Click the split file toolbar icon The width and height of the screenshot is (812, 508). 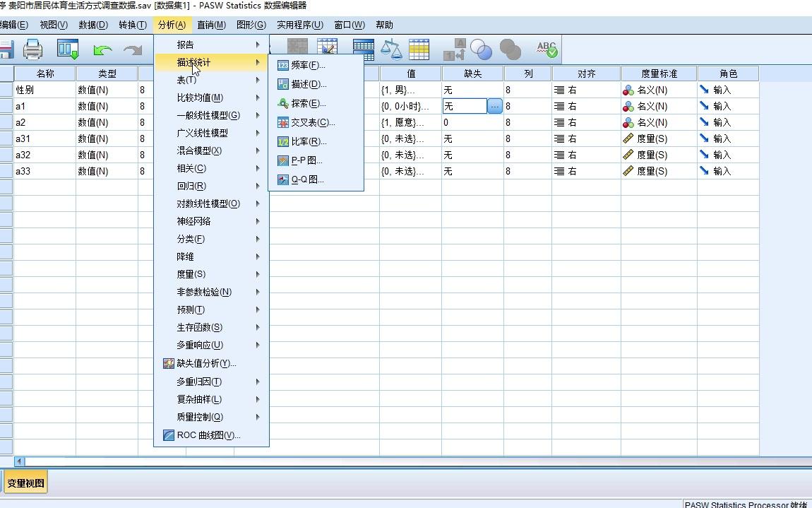[x=364, y=49]
